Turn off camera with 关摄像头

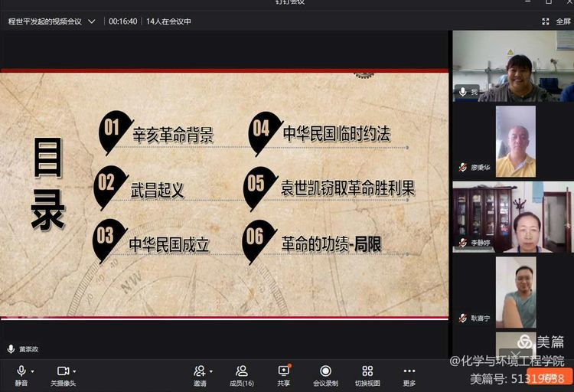coord(63,374)
